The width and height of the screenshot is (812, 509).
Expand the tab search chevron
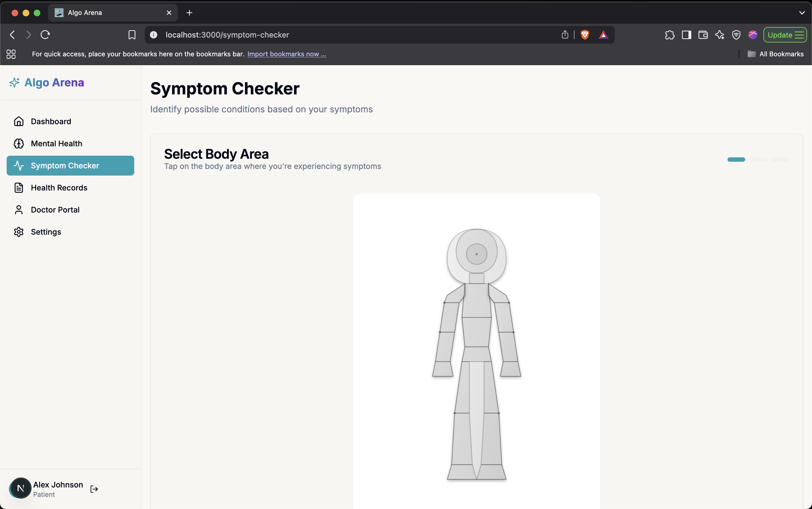click(802, 13)
